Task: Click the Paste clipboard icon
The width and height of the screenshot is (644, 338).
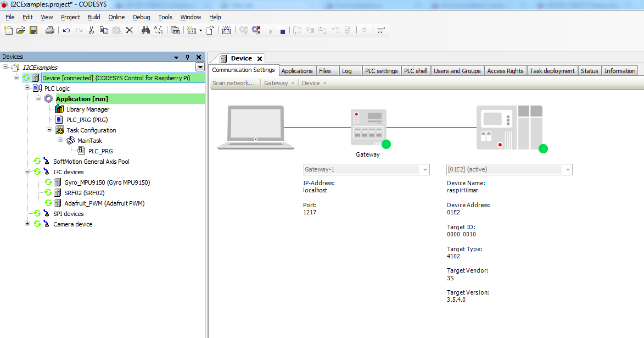Action: click(x=116, y=30)
